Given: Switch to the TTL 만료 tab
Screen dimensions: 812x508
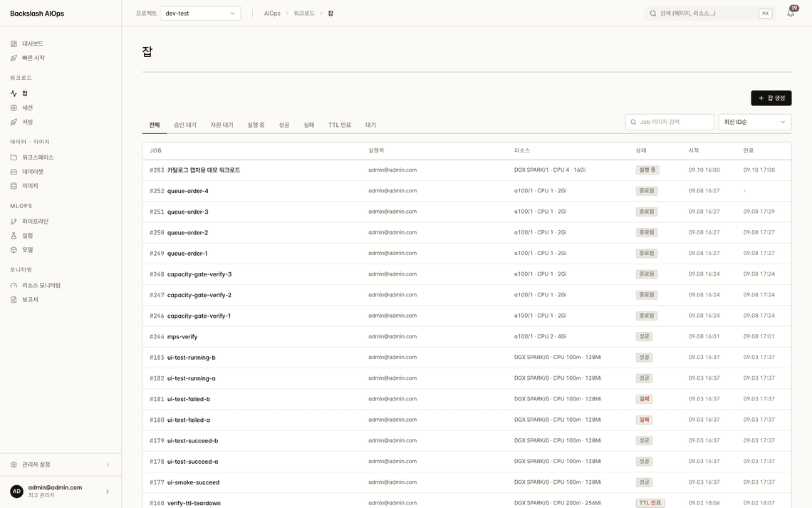Looking at the screenshot, I should (340, 125).
